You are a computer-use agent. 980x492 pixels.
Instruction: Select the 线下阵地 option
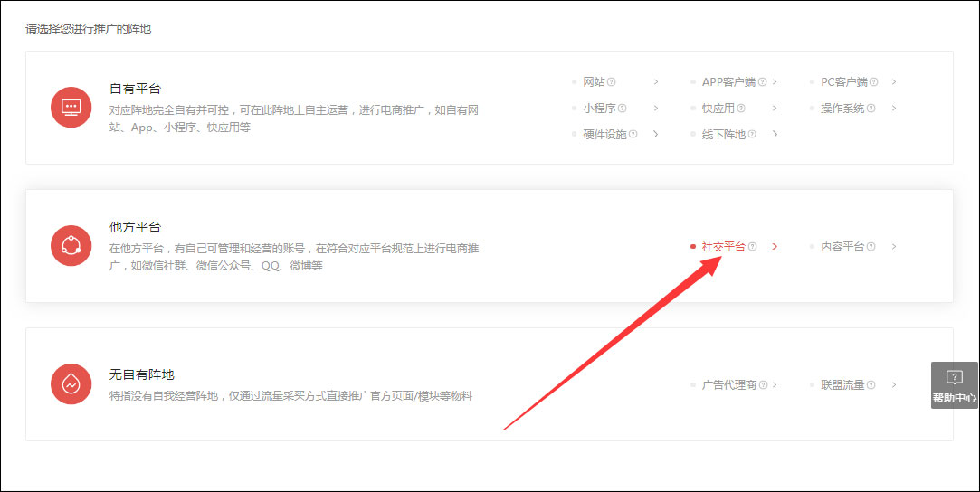point(724,134)
